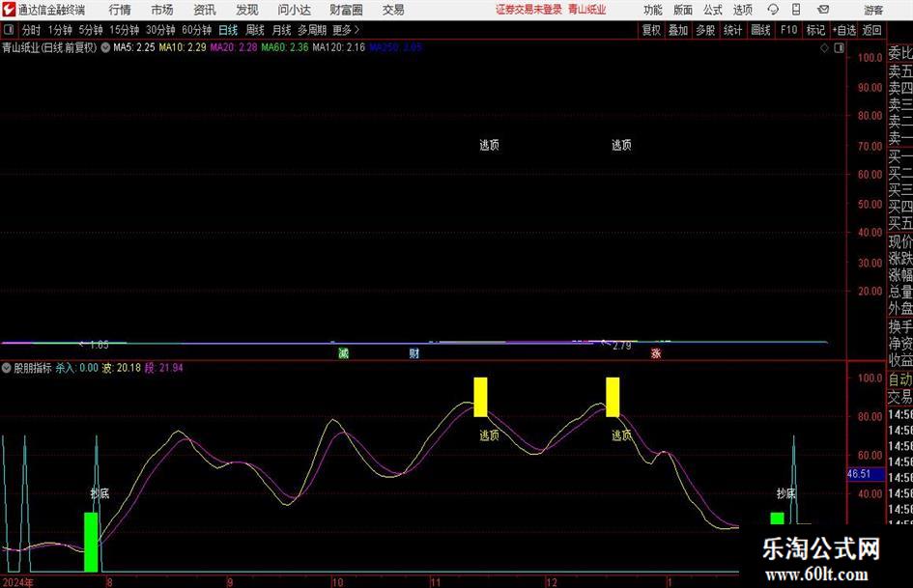The image size is (913, 588).
Task: Click the 多股 multi-stock button
Action: coord(705,30)
